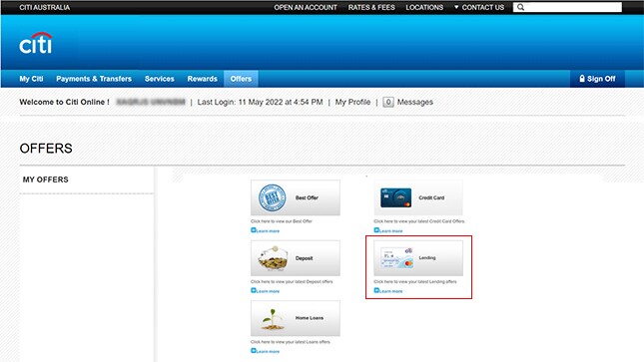644x362 pixels.
Task: Click the search magnifier icon
Action: pos(520,7)
